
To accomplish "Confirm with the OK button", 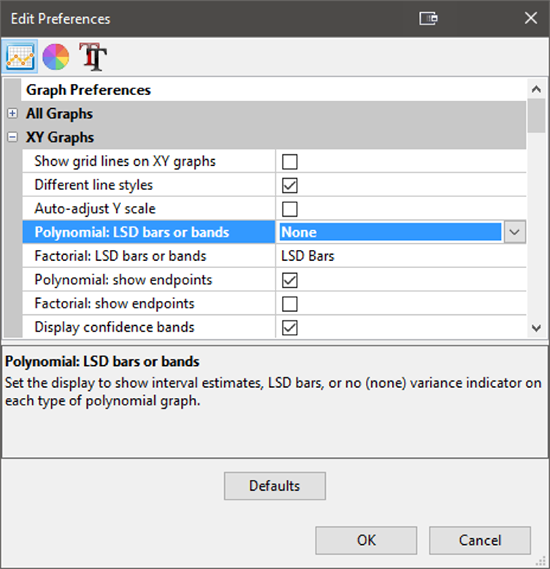I will pos(366,540).
